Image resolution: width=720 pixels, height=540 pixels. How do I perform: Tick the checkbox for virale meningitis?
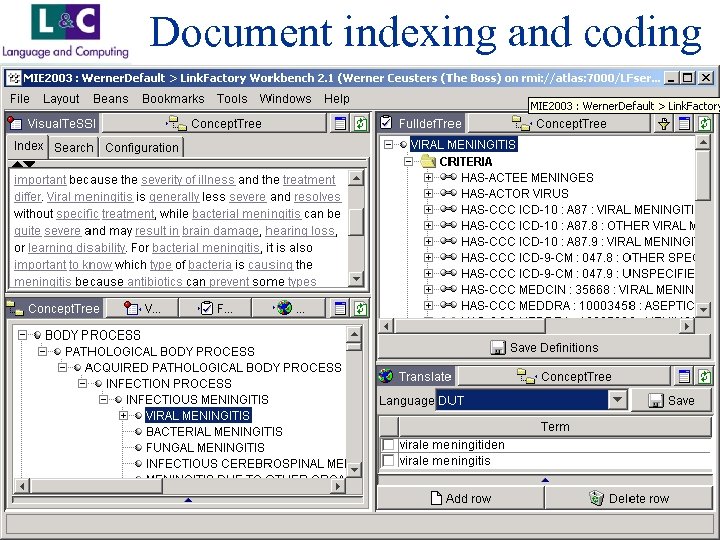(x=388, y=461)
